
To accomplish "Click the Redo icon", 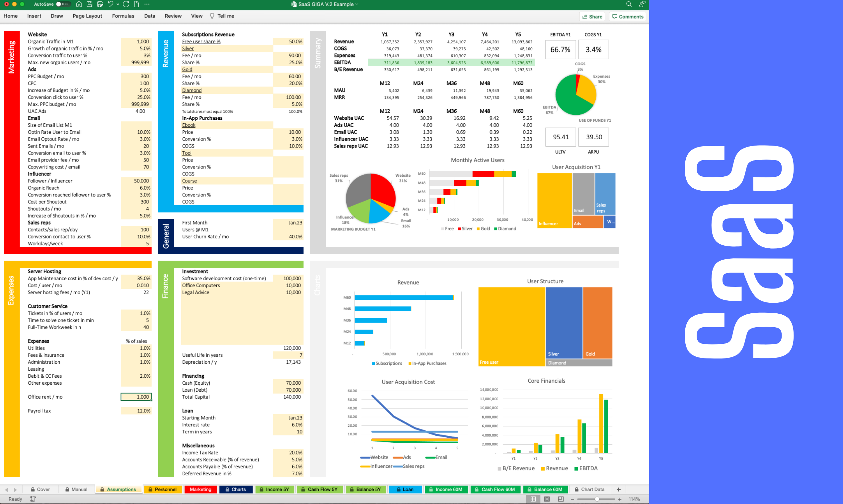I will (x=126, y=4).
